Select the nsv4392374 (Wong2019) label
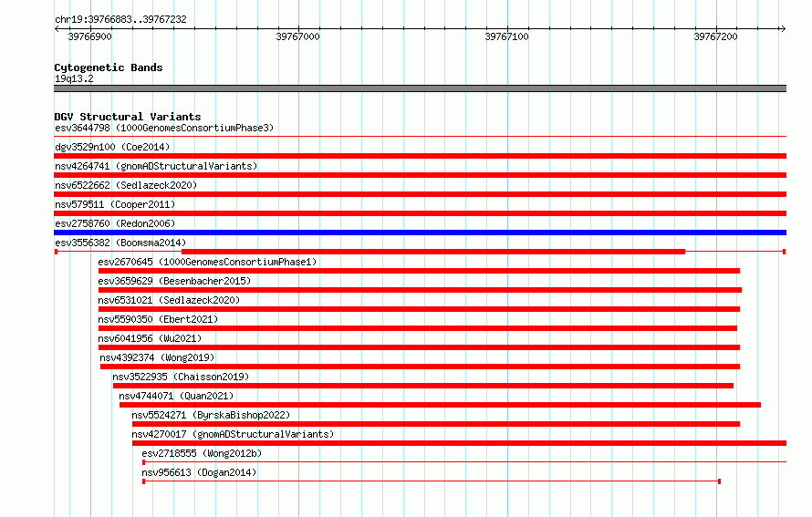Viewport: 812px width, 517px height. 157,357
